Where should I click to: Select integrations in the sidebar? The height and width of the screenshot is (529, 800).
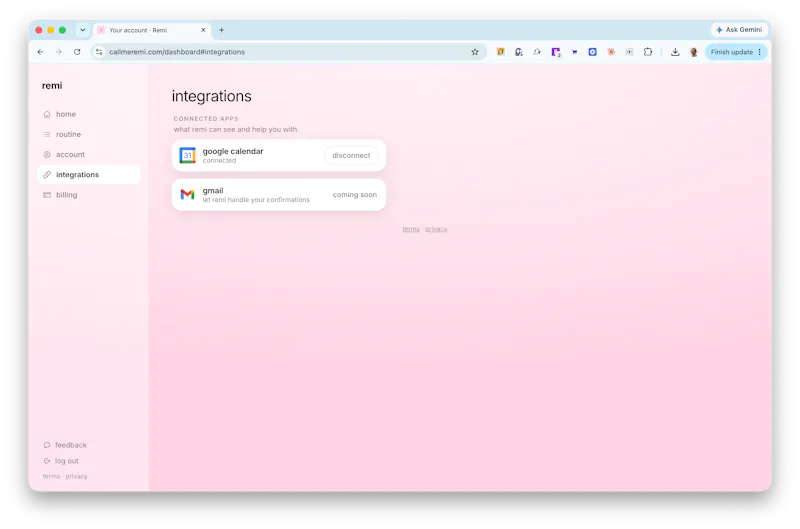(88, 174)
